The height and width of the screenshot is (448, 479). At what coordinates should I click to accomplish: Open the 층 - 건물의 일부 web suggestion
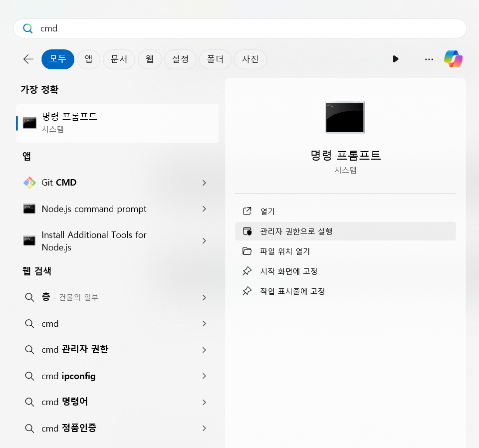point(117,297)
